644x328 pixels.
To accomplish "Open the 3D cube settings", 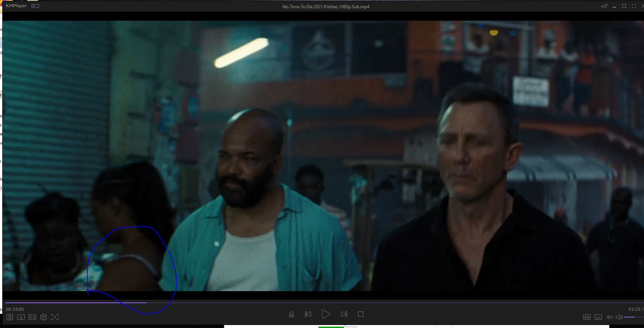I will 44,317.
